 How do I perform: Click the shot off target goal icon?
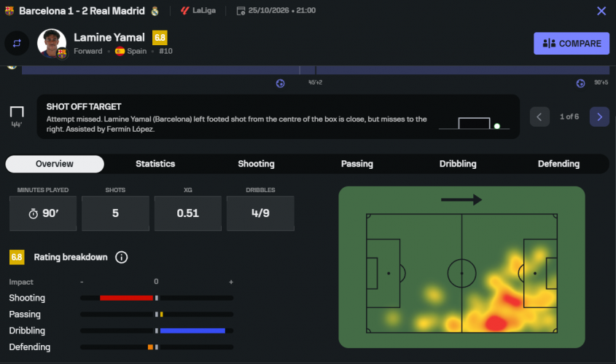(x=17, y=112)
